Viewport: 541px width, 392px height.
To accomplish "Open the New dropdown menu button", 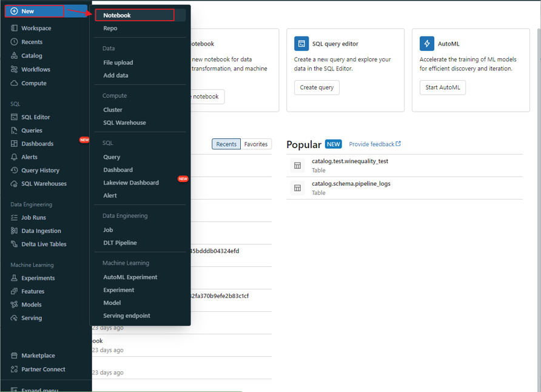I will tap(34, 11).
